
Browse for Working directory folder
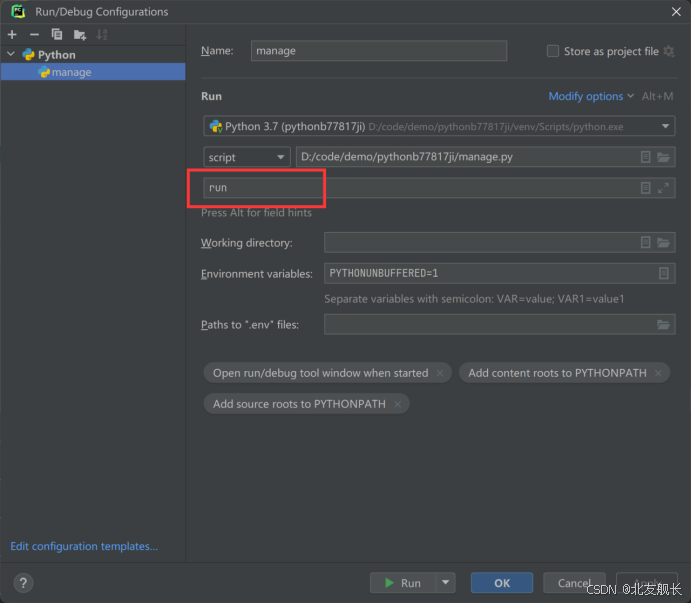[x=663, y=242]
